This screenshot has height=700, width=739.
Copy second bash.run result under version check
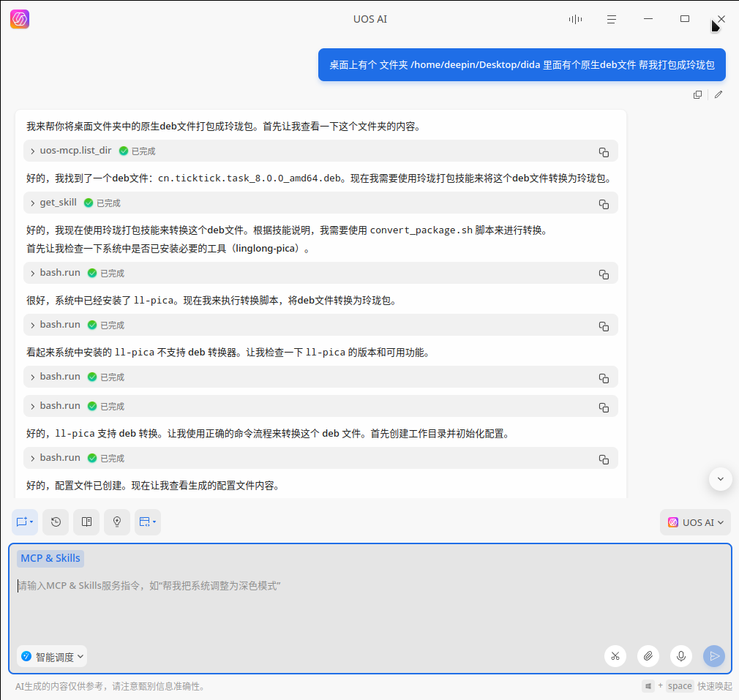[x=604, y=407]
